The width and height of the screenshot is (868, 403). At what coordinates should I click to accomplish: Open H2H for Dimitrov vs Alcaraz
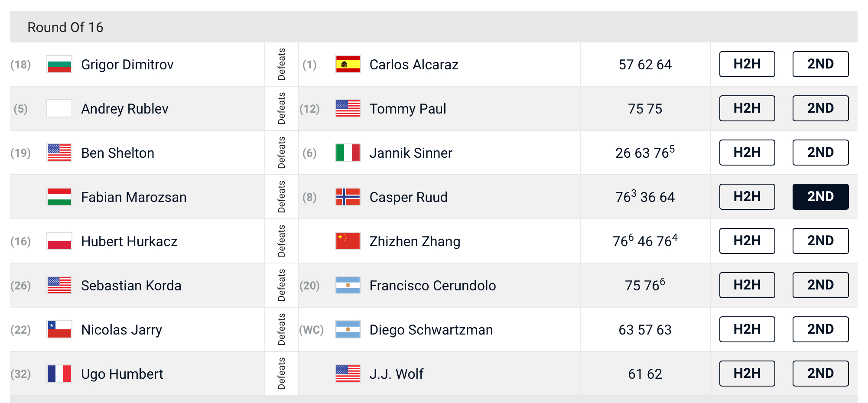click(x=747, y=64)
